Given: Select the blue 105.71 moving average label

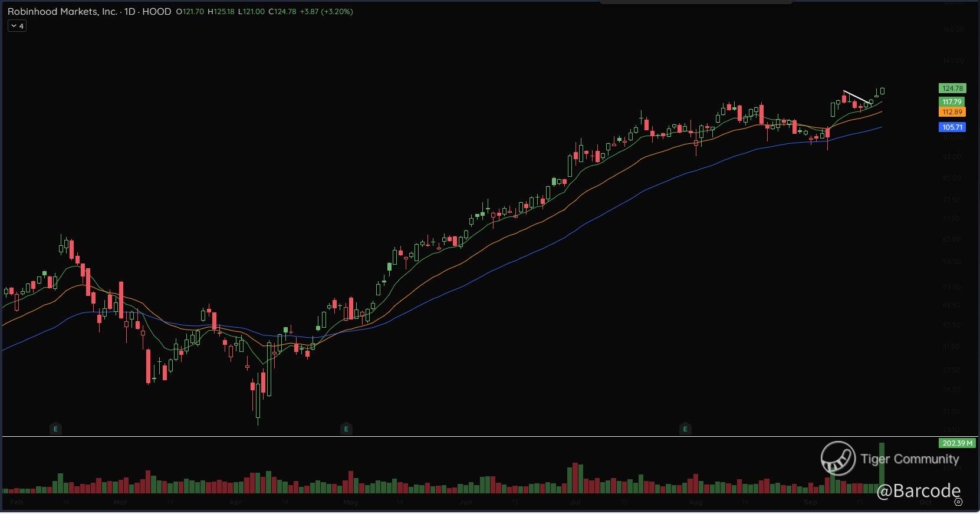Looking at the screenshot, I should [x=952, y=127].
